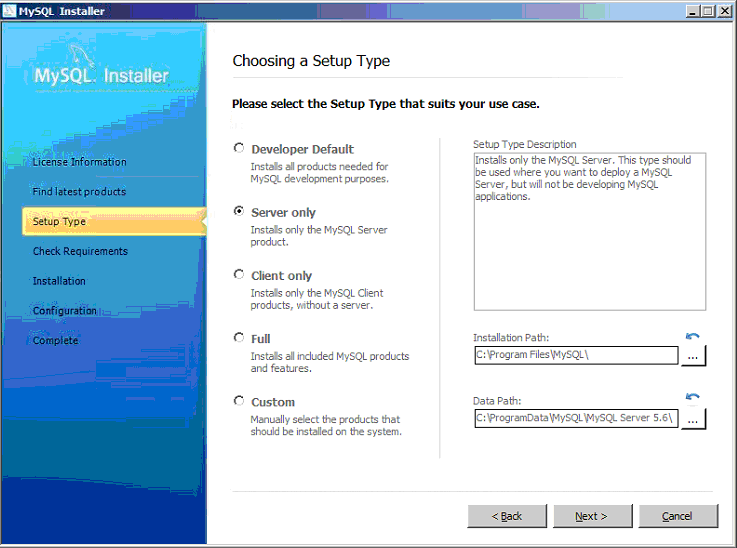The width and height of the screenshot is (737, 548).
Task: Select the Setup Type sidebar step
Action: pyautogui.click(x=114, y=221)
